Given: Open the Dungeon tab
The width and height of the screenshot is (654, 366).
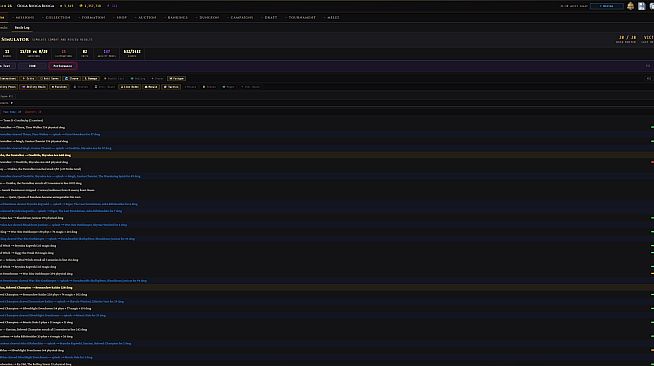Looking at the screenshot, I should point(208,18).
